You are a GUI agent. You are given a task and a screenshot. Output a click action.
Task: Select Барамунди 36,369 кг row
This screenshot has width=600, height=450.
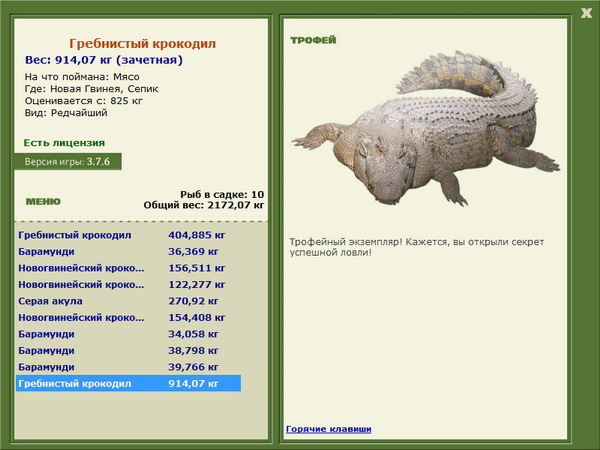128,251
